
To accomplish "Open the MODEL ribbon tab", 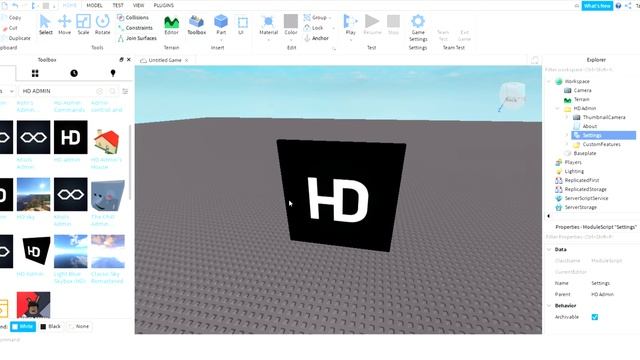I will tap(94, 5).
